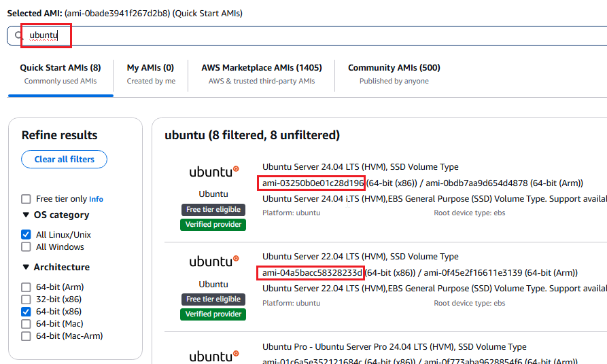Click Arm AMI ID ami-0f45e2f16611e3139

pyautogui.click(x=472, y=273)
